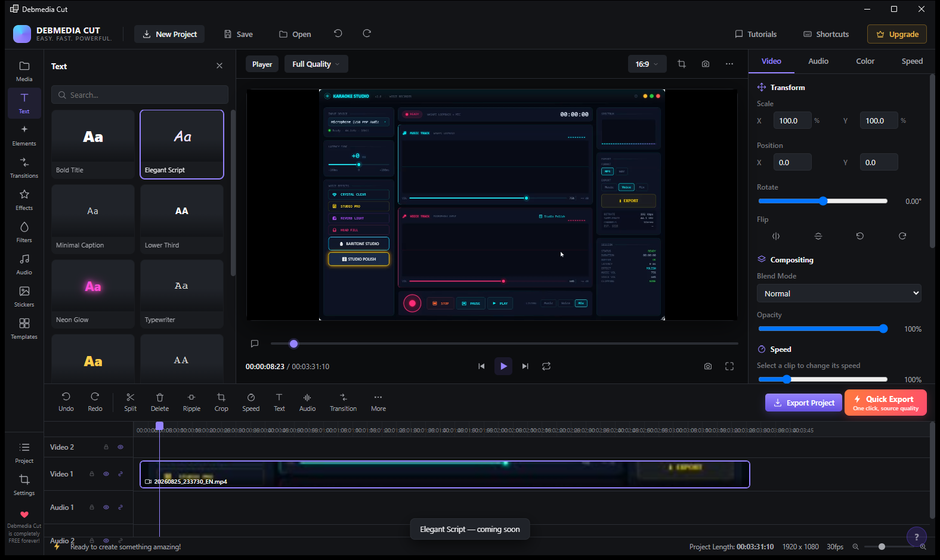Screen dimensions: 940x560
Task: Click the Split tool in the timeline toolbar
Action: point(130,402)
